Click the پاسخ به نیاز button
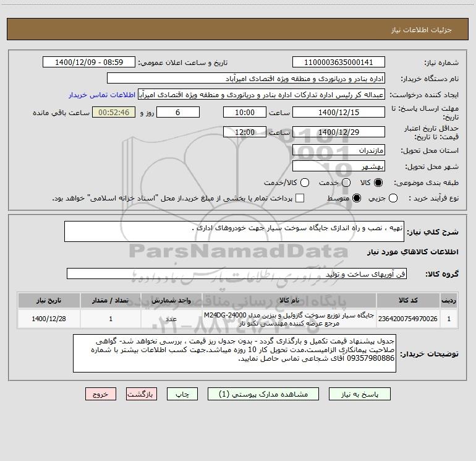 tap(359, 394)
